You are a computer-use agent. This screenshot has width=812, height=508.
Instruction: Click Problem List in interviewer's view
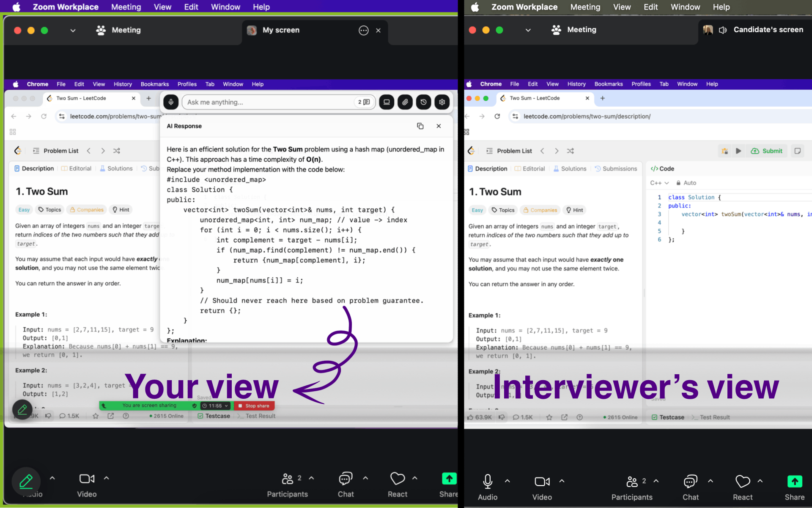(509, 151)
